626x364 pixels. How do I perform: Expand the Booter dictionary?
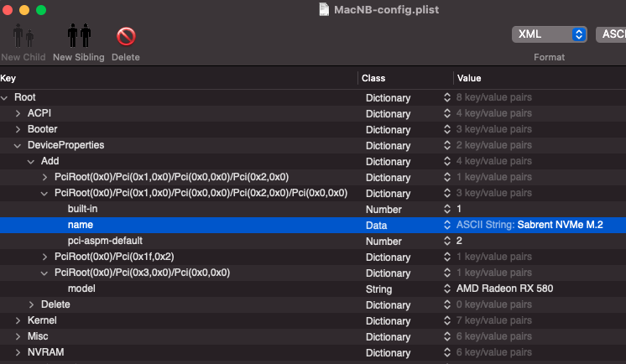tap(18, 129)
